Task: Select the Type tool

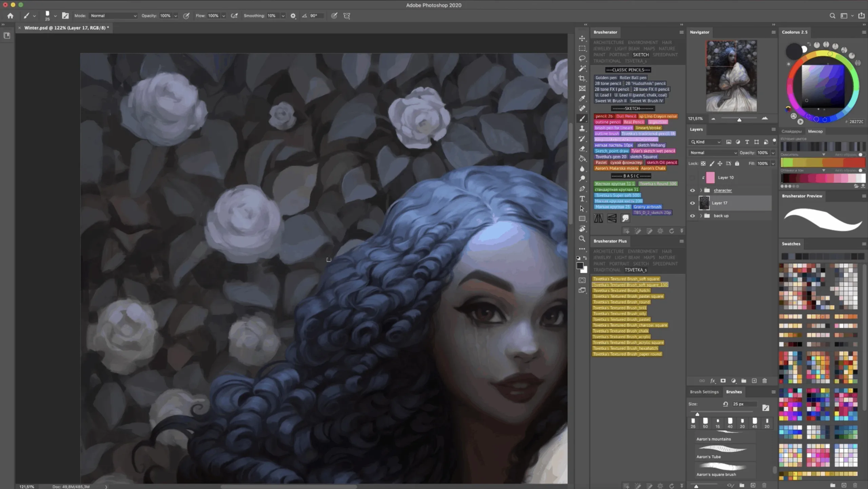Action: click(x=582, y=199)
